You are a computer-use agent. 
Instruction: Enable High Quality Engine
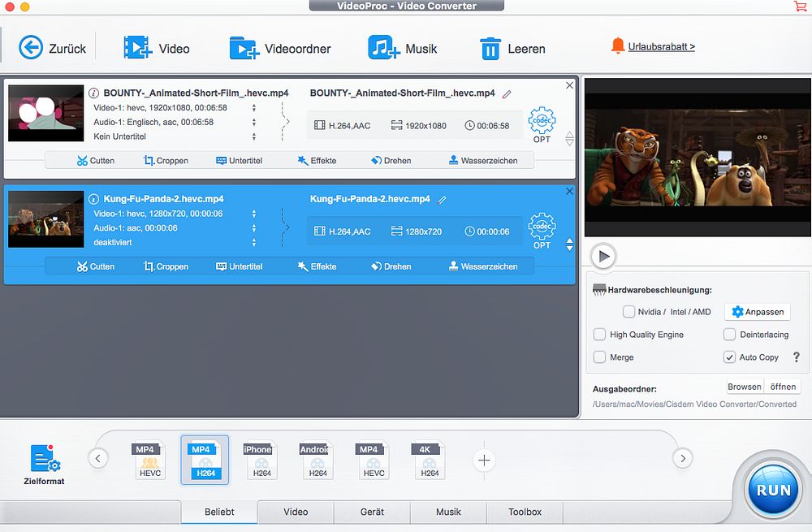pyautogui.click(x=600, y=335)
